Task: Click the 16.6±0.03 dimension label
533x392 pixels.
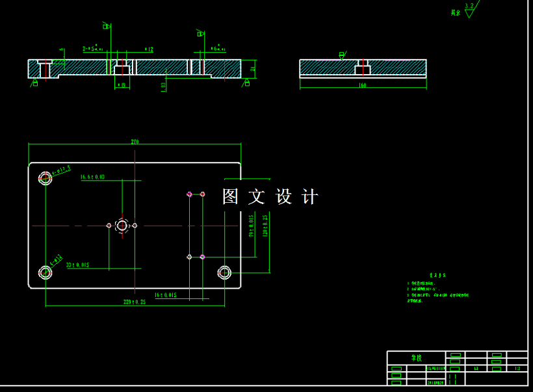Action: click(92, 177)
